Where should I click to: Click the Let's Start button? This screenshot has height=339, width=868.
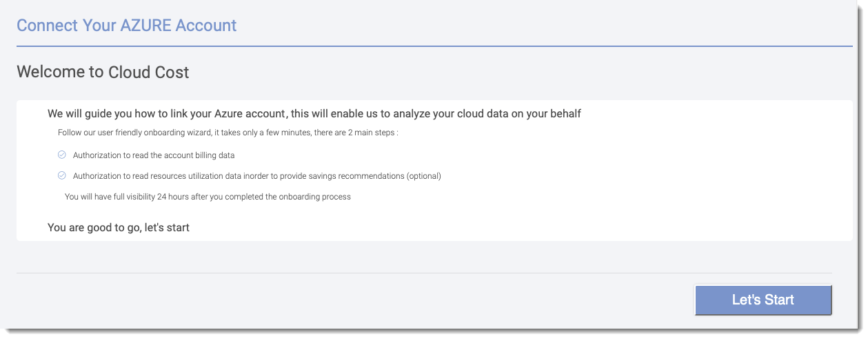pyautogui.click(x=763, y=300)
